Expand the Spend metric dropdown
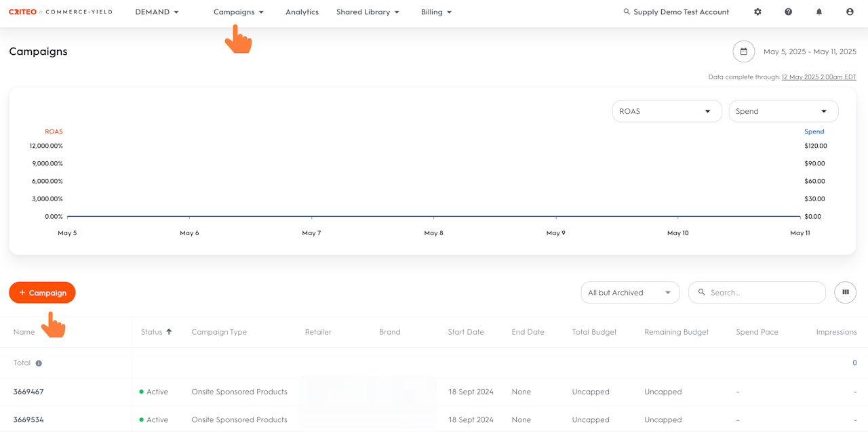The image size is (868, 433). (x=783, y=111)
